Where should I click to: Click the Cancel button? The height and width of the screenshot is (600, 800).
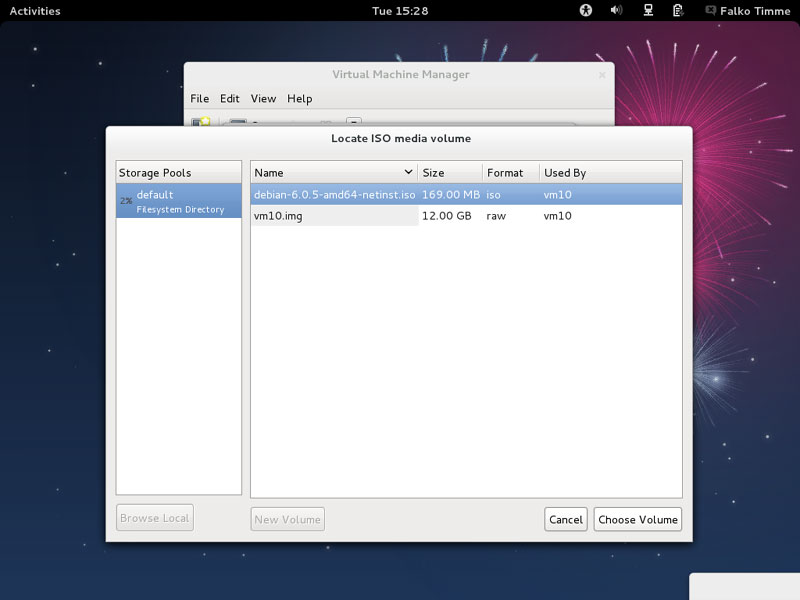[566, 519]
